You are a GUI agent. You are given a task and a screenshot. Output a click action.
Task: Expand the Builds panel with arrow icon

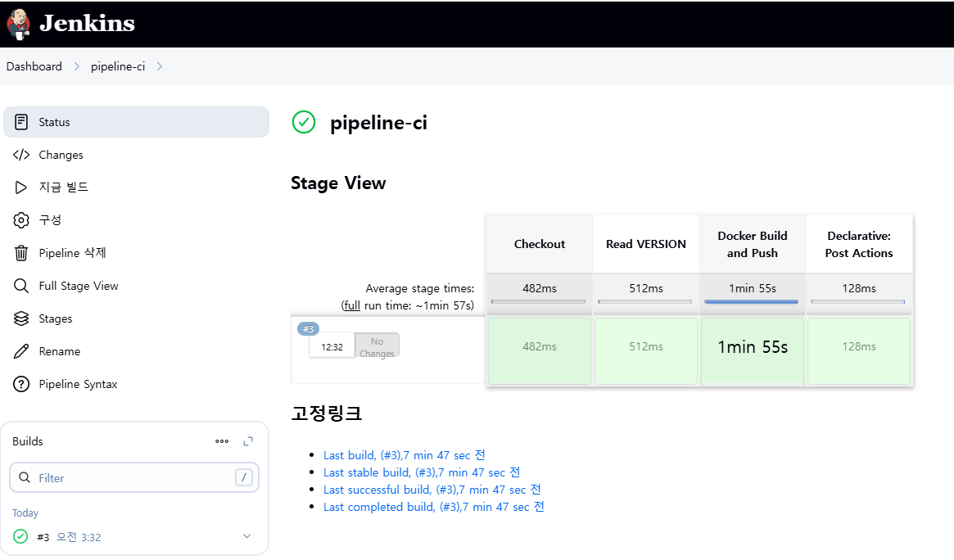click(x=248, y=441)
